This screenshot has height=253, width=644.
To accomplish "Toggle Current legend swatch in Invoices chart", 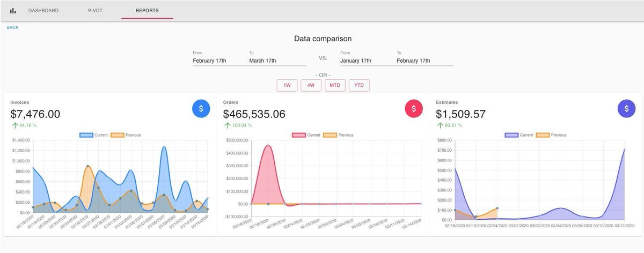I will [x=86, y=135].
